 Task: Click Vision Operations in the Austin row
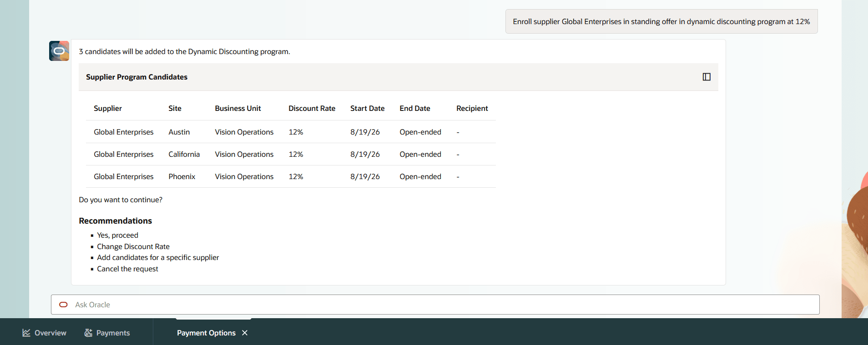click(244, 132)
